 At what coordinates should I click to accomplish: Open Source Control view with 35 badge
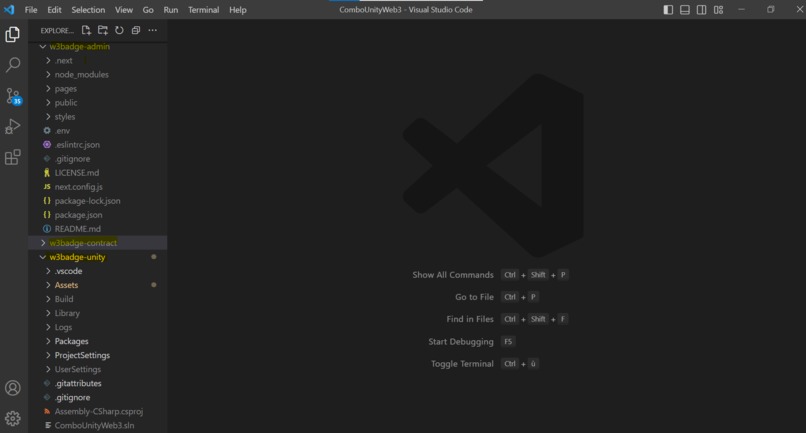(13, 96)
